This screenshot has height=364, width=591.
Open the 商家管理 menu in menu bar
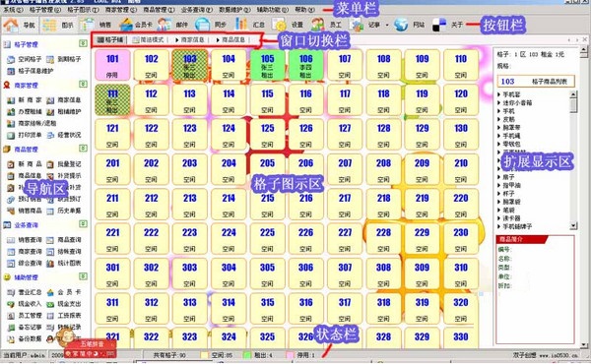pyautogui.click(x=120, y=10)
